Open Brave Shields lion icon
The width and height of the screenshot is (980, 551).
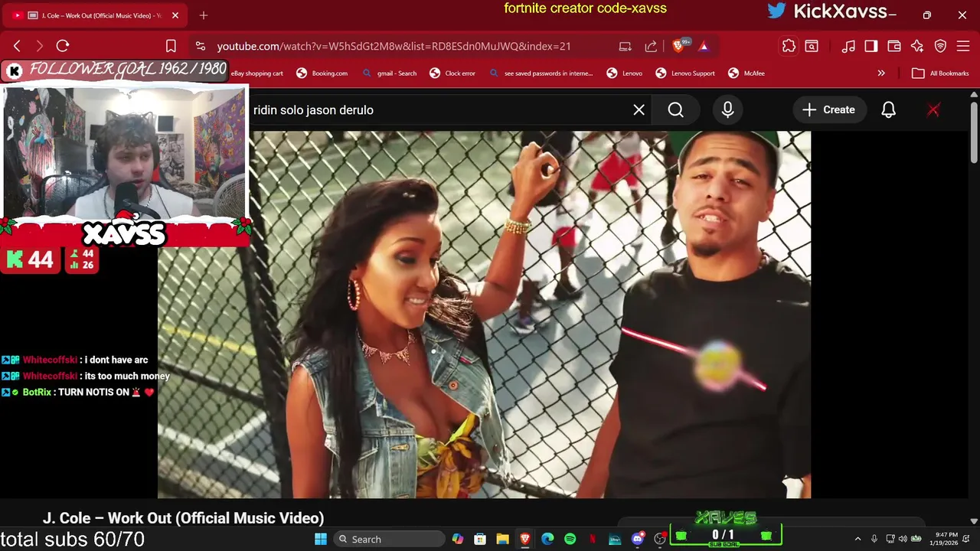click(678, 46)
